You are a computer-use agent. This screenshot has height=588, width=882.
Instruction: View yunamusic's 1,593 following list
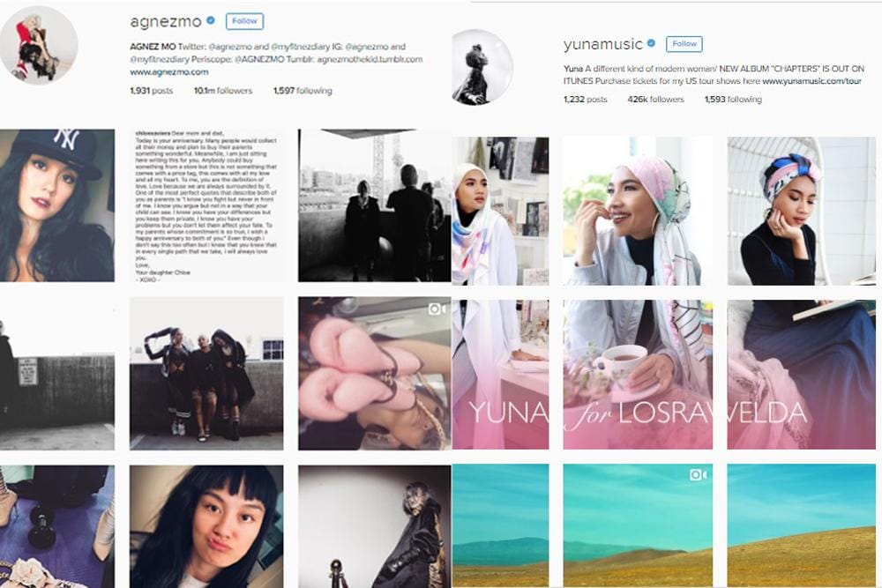pos(733,100)
